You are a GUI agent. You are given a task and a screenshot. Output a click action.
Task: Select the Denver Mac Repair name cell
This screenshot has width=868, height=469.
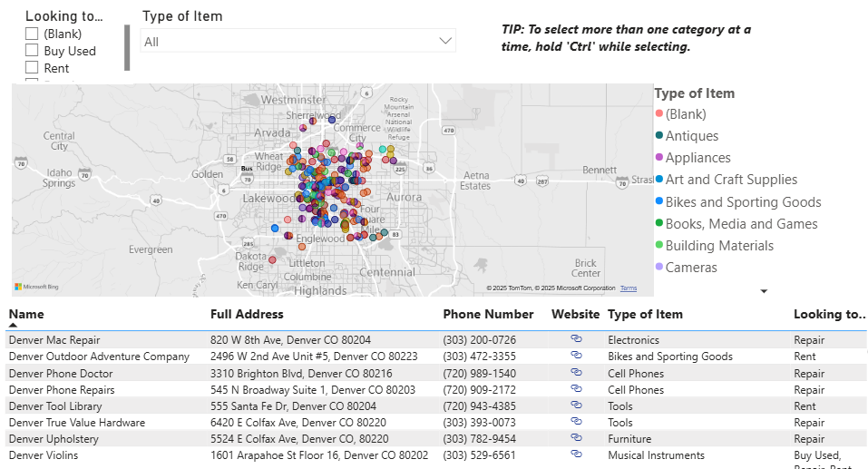pos(54,340)
